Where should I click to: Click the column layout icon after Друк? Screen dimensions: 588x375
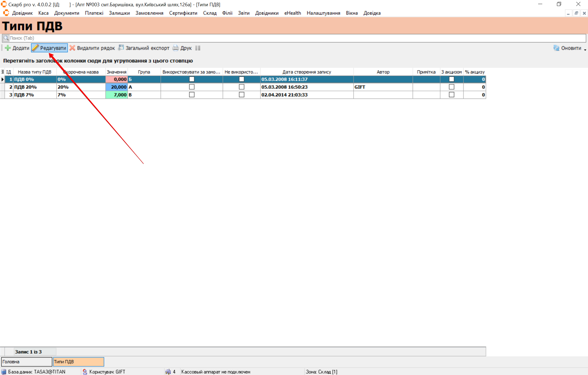point(198,48)
